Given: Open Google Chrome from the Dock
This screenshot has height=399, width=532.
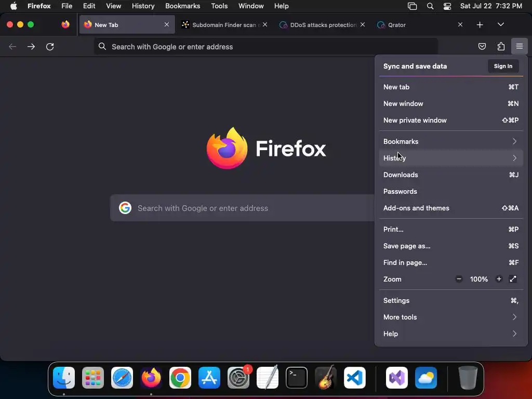Looking at the screenshot, I should coord(180,378).
